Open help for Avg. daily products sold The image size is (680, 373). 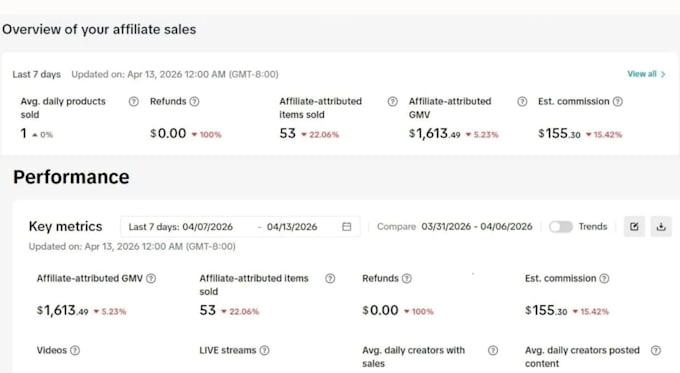(134, 101)
